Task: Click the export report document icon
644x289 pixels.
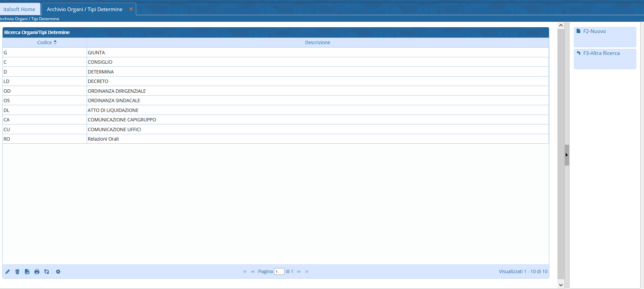Action: (x=27, y=272)
